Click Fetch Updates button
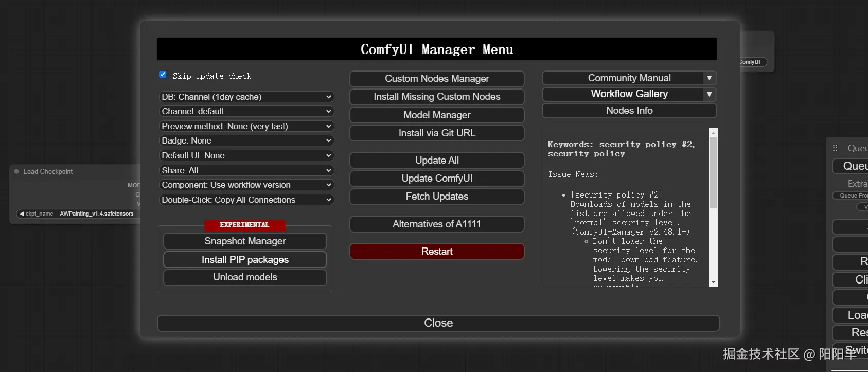Viewport: 868px width, 372px height. (x=437, y=197)
